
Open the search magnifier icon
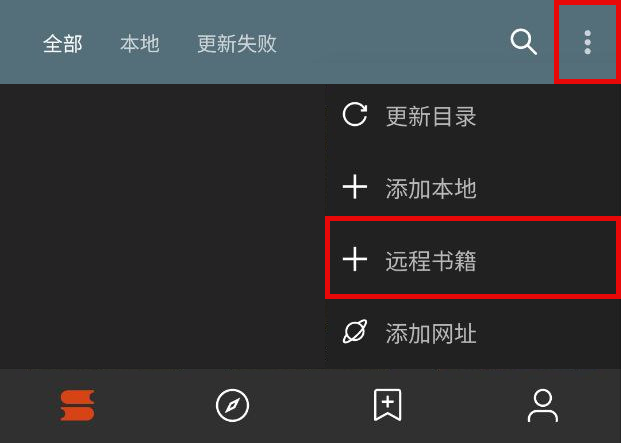tap(524, 42)
